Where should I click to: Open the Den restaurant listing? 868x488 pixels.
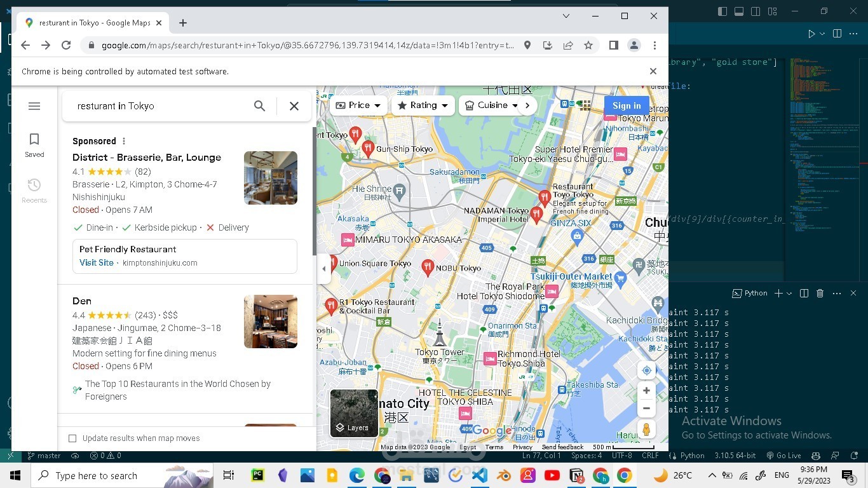tap(82, 301)
